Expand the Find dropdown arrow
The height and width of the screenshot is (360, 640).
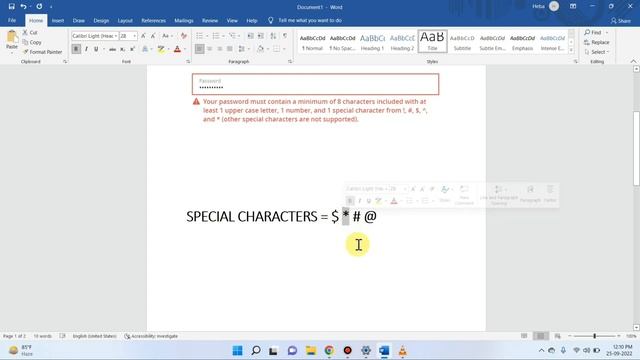point(607,32)
